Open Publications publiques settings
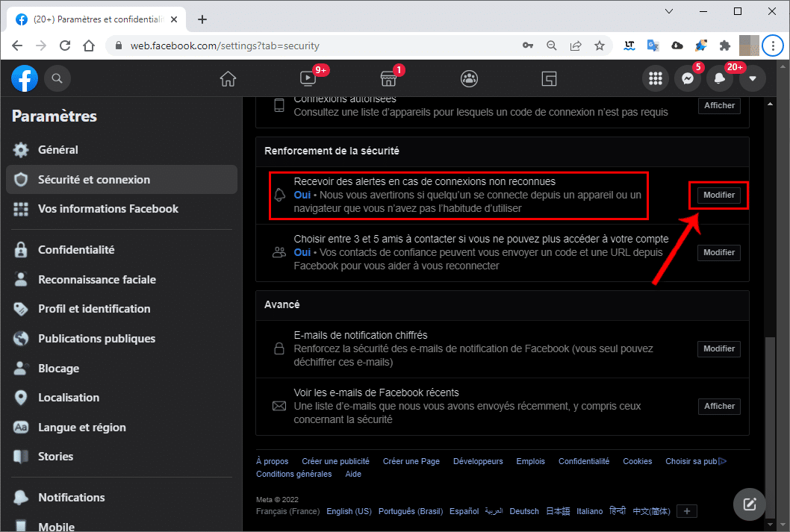 point(122,339)
